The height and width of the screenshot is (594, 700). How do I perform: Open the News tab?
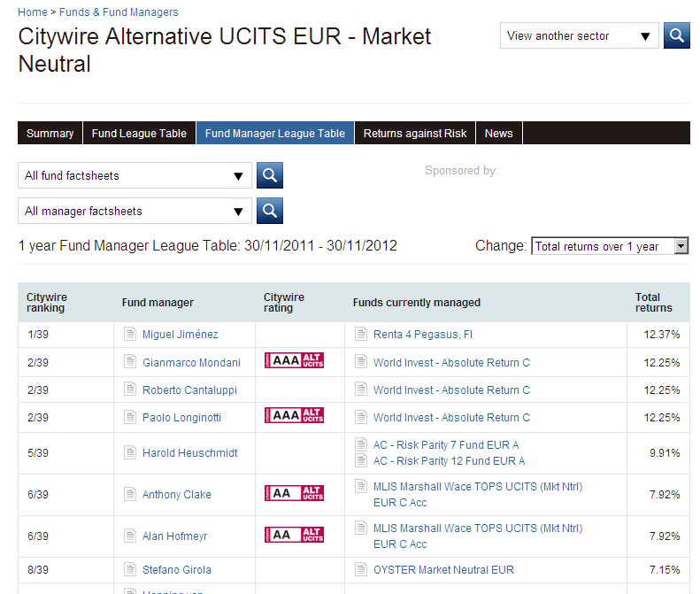(499, 133)
